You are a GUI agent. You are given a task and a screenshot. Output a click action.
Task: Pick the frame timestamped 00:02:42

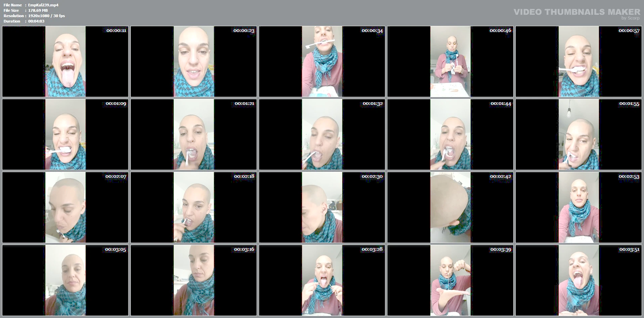(450, 207)
